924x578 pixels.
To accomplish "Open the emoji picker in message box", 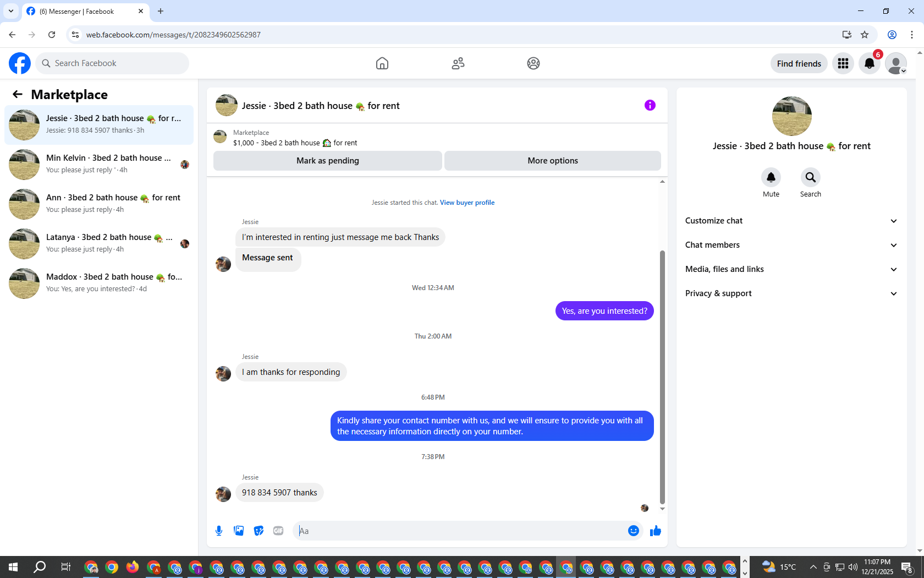I will pyautogui.click(x=634, y=531).
